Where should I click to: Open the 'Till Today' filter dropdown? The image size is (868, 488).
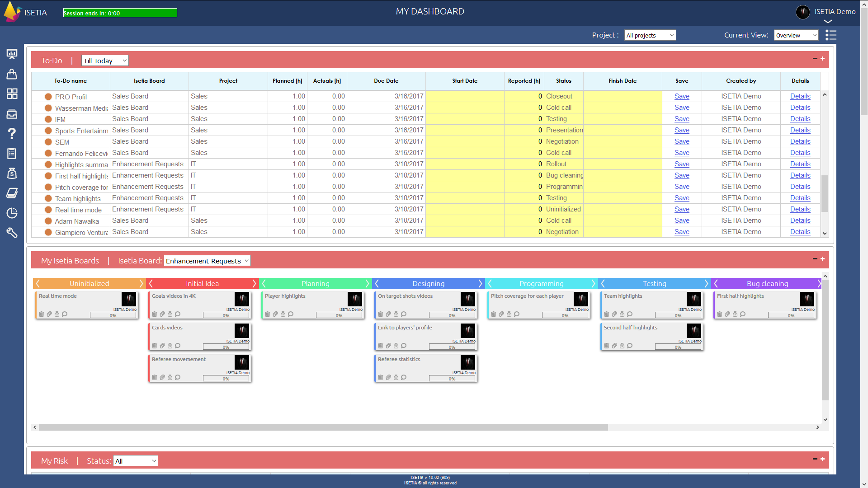(x=104, y=60)
